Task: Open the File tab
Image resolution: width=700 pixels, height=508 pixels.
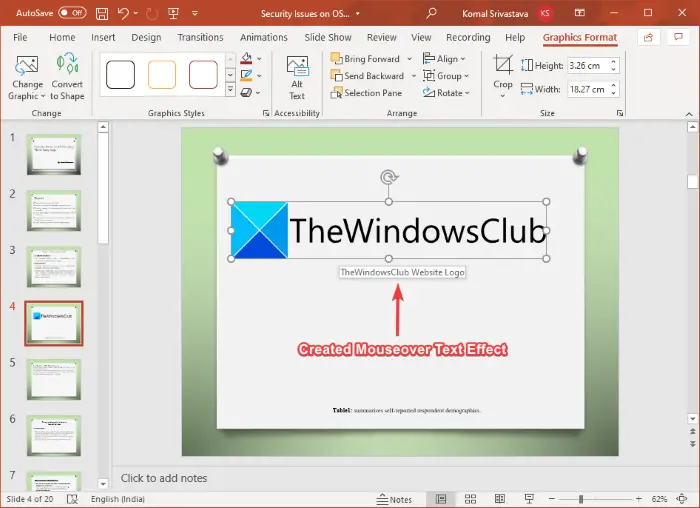Action: 20,37
